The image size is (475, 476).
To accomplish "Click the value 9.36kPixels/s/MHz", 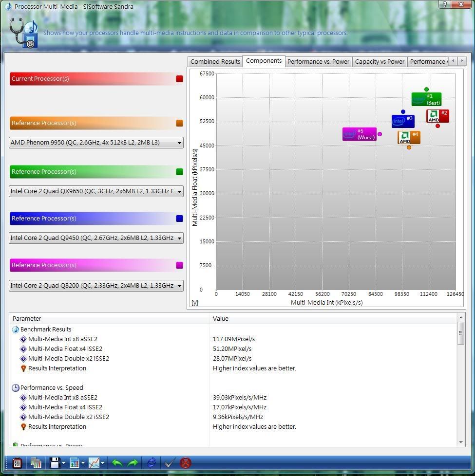I will point(238,417).
